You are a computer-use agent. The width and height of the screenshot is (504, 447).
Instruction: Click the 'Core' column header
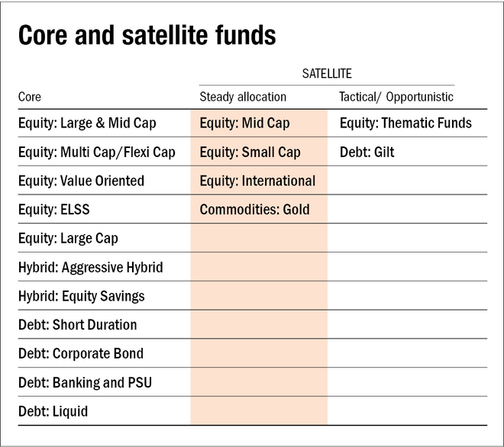tap(30, 97)
